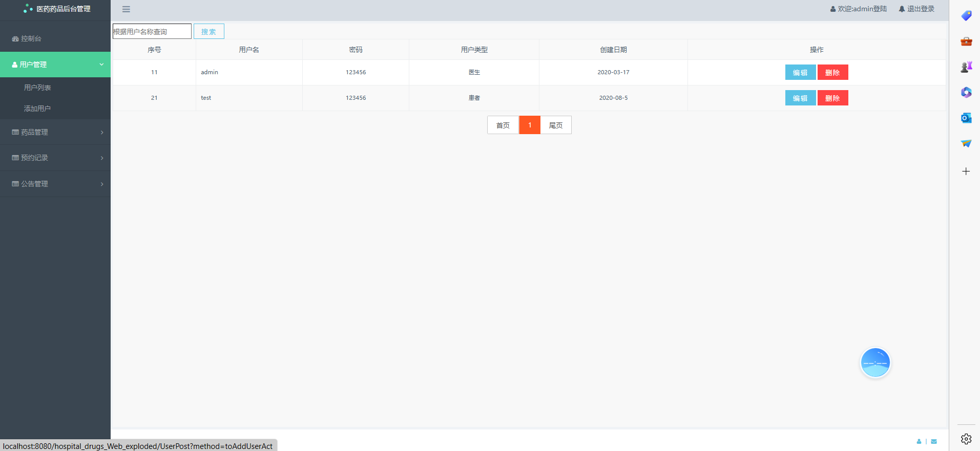Edit the admin user row

click(x=800, y=72)
